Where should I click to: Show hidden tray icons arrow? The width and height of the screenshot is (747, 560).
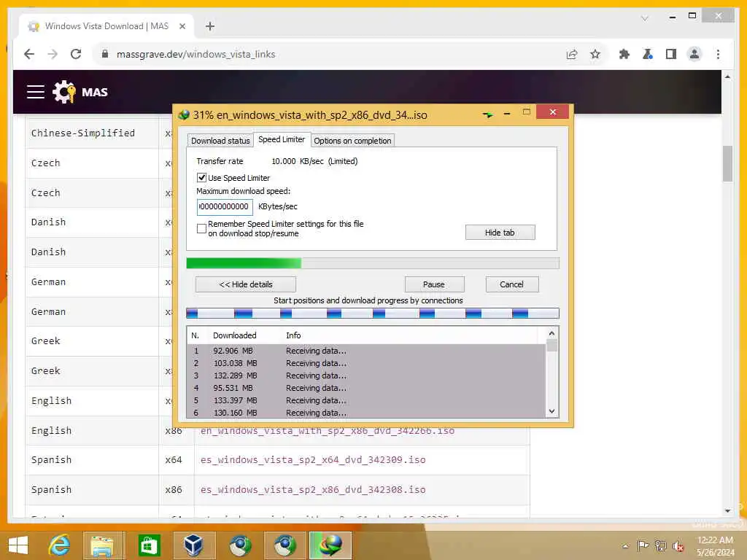click(625, 545)
